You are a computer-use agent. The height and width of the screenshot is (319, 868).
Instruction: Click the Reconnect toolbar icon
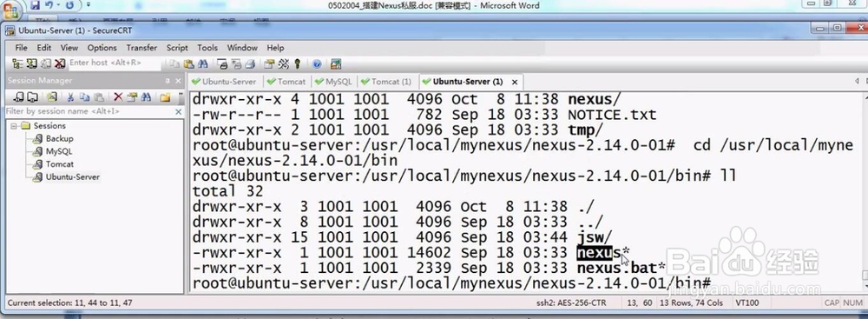tap(46, 63)
